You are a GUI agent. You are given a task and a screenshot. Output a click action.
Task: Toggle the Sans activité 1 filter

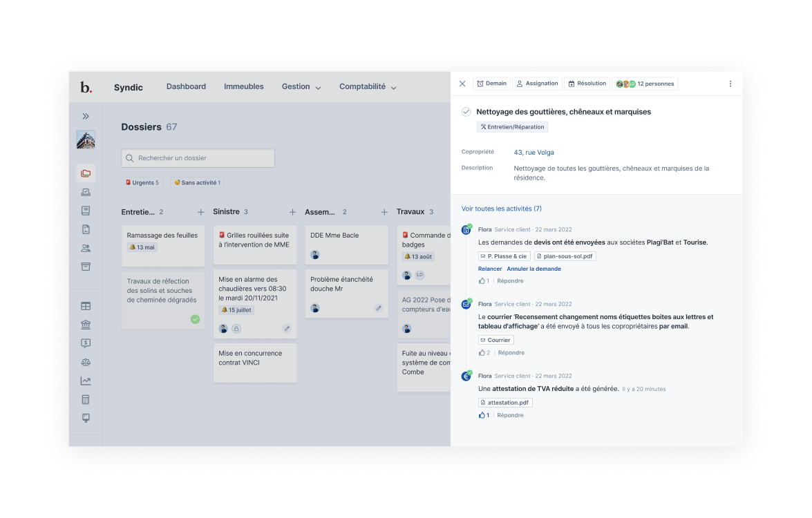[198, 182]
